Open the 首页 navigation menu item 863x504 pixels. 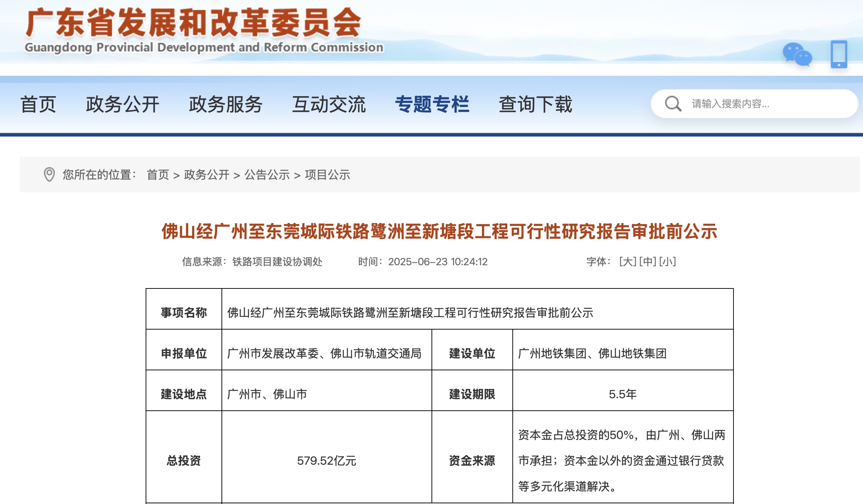point(38,104)
